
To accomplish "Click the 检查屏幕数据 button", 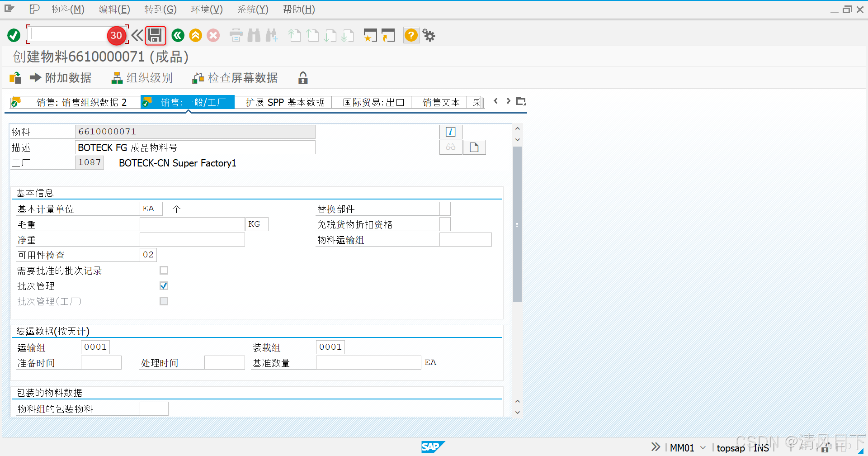I will (x=235, y=78).
